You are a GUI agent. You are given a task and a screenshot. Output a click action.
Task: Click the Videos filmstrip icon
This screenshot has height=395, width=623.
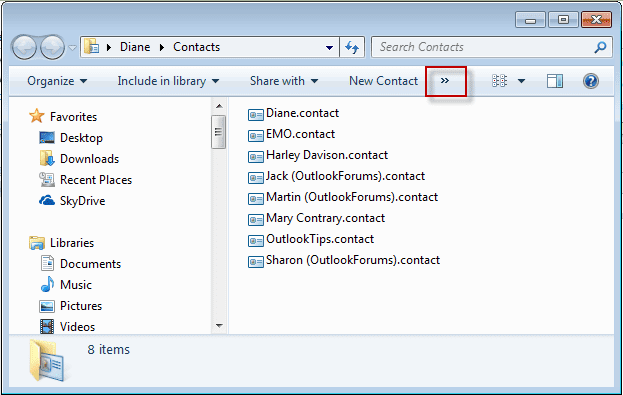[x=47, y=327]
